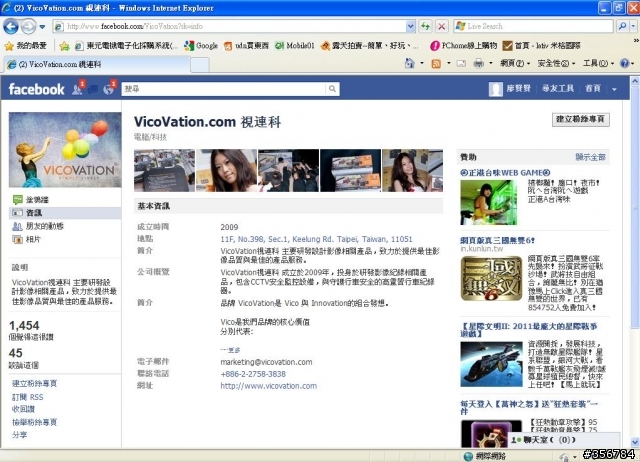Click the page scrollbar up arrow

[635, 81]
